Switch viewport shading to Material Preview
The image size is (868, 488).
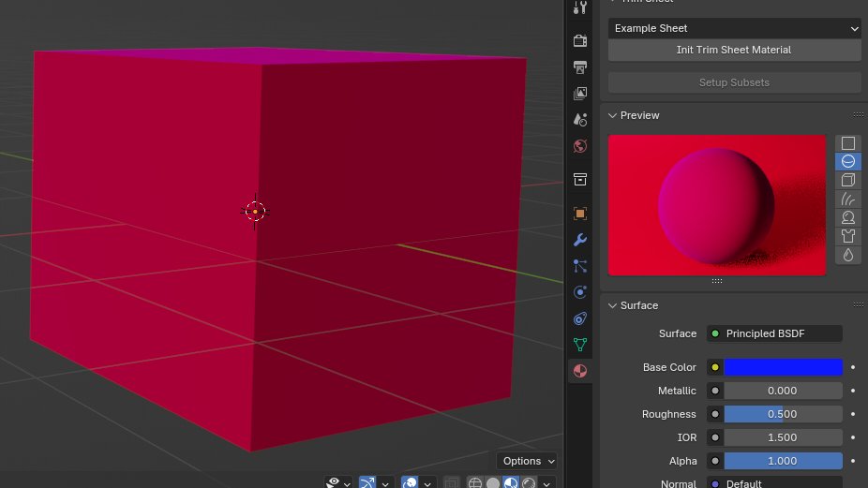point(510,483)
